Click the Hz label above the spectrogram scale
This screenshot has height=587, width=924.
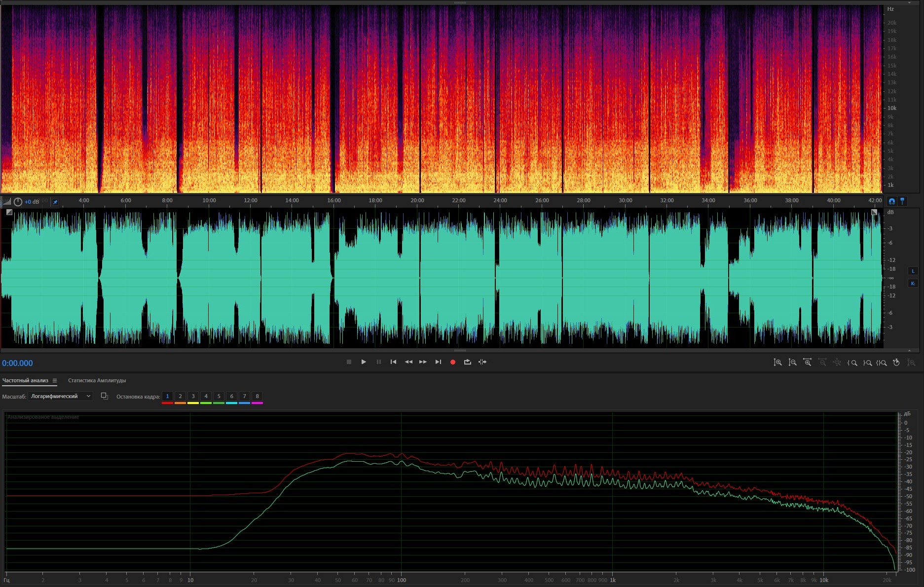coord(890,9)
